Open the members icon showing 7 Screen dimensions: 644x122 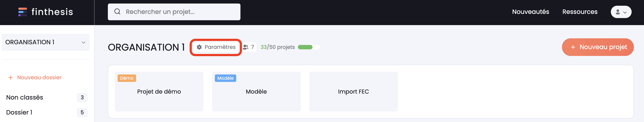click(246, 47)
